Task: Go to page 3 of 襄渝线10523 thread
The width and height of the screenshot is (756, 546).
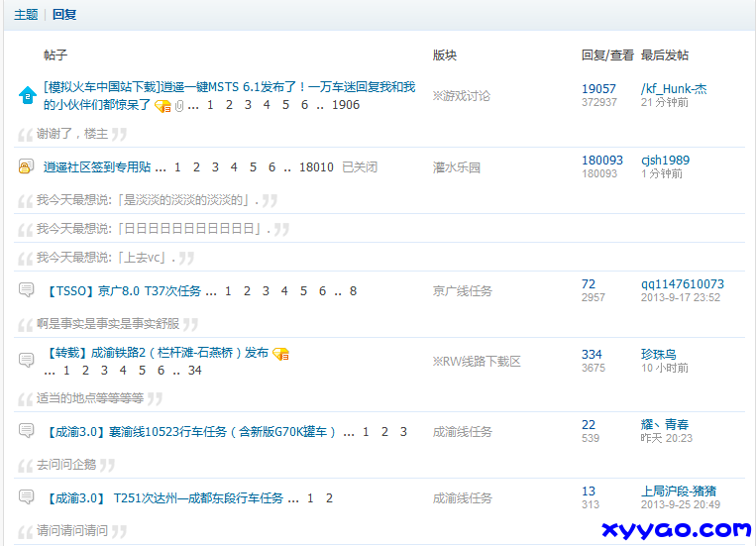Action: (403, 432)
